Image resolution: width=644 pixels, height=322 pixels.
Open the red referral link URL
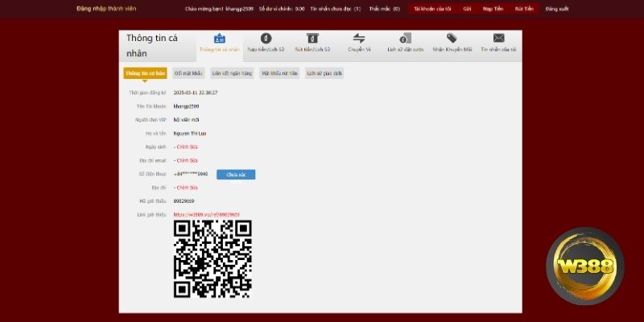point(207,215)
